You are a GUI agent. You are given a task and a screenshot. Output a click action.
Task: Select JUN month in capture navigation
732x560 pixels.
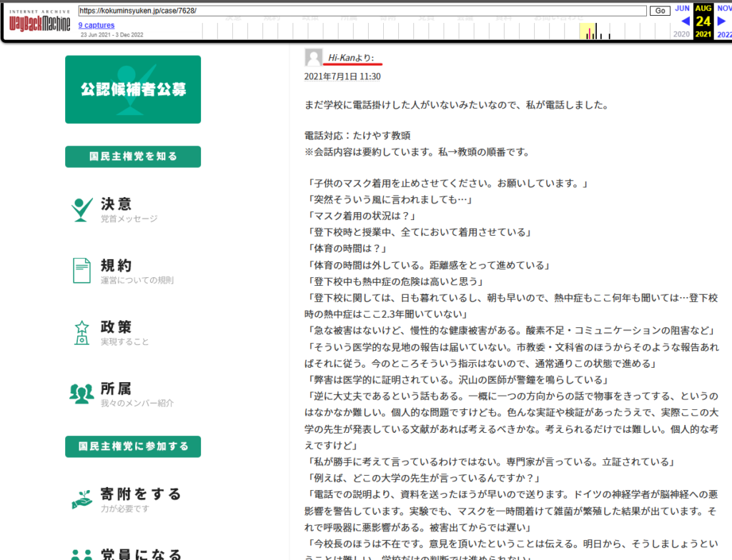pyautogui.click(x=682, y=8)
